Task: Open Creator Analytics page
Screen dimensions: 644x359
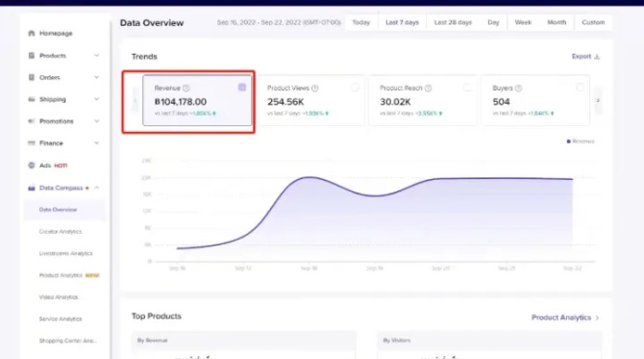Action: (61, 232)
